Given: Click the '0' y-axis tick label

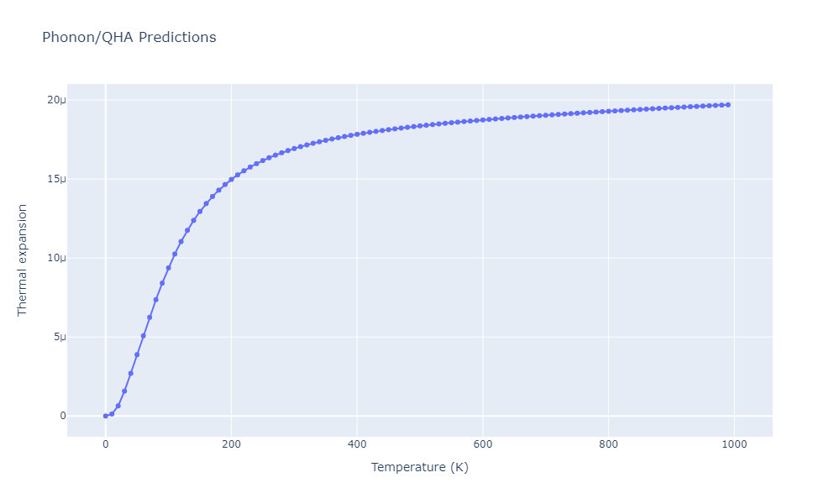Looking at the screenshot, I should (x=63, y=416).
